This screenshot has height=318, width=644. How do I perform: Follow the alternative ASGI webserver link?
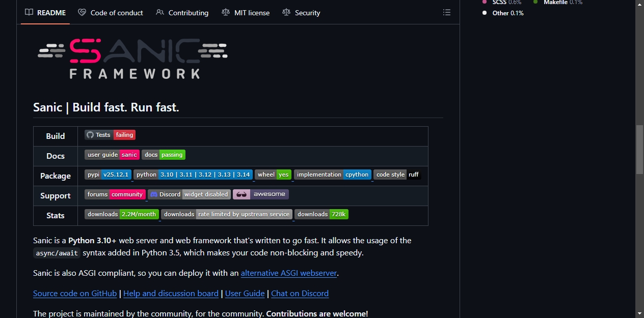(289, 273)
